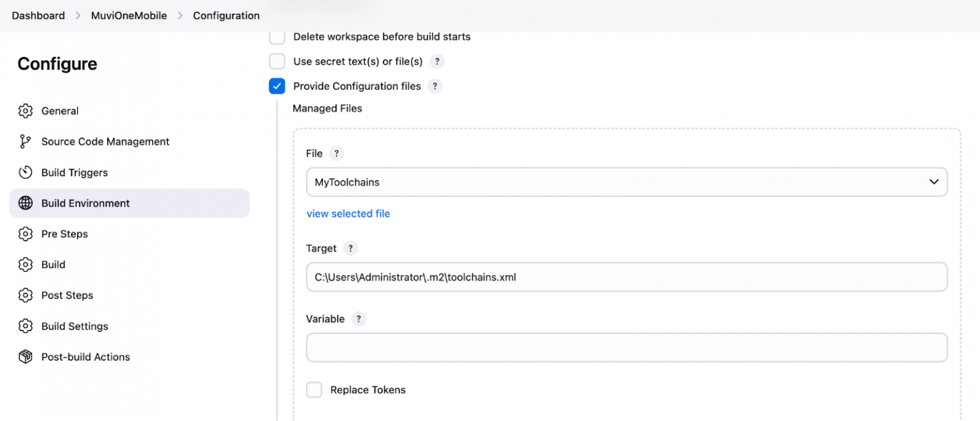Click the Build Environment globe icon
Viewport: 980px width, 421px height.
point(26,203)
